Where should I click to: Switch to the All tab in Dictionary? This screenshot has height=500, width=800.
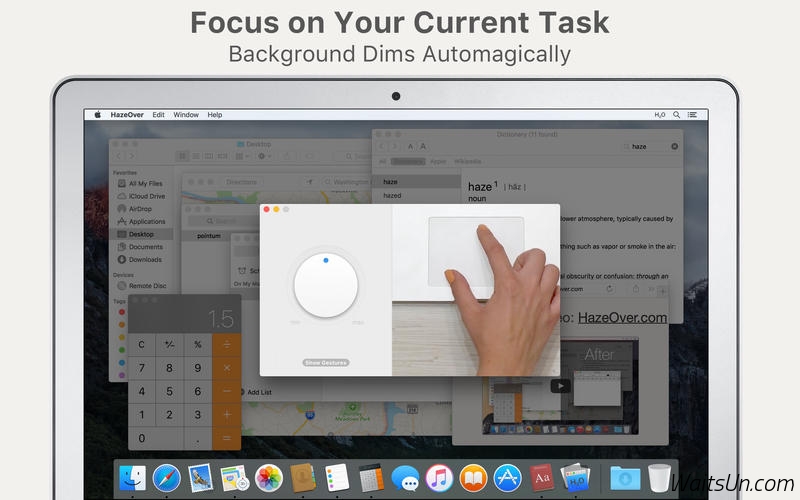click(x=383, y=161)
